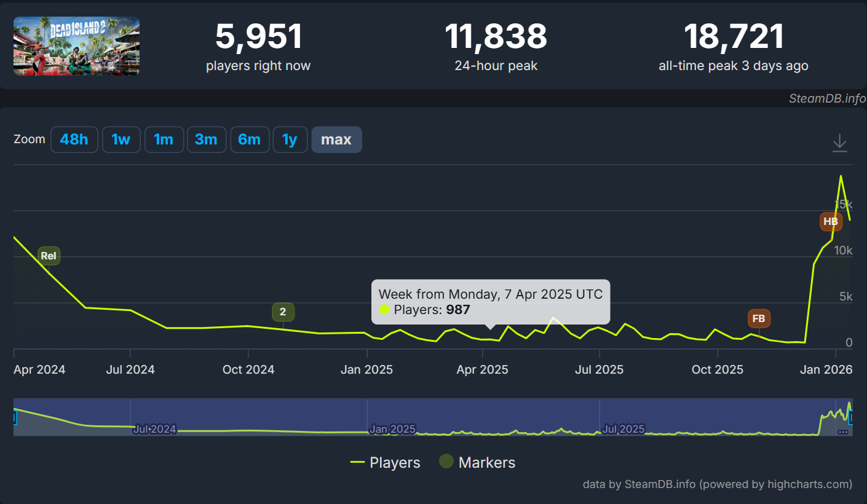Click the right navigator range handle
Screen dimensions: 867x504
pyautogui.click(x=852, y=418)
